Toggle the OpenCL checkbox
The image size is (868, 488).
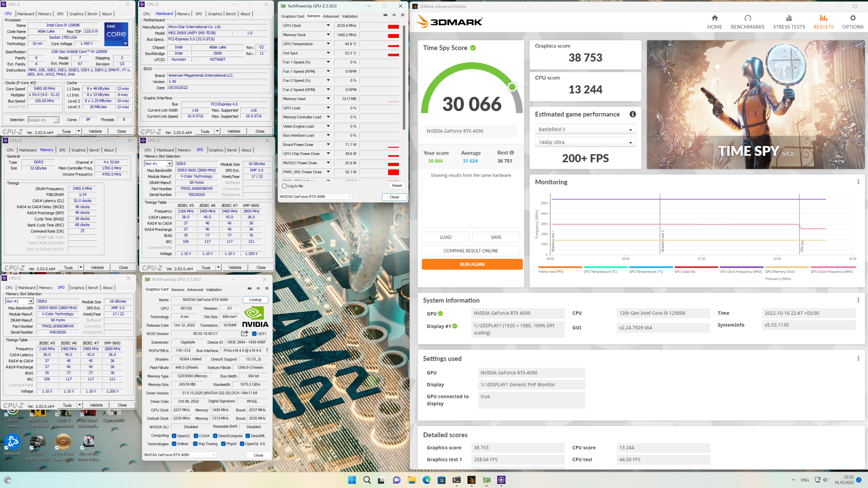point(174,436)
